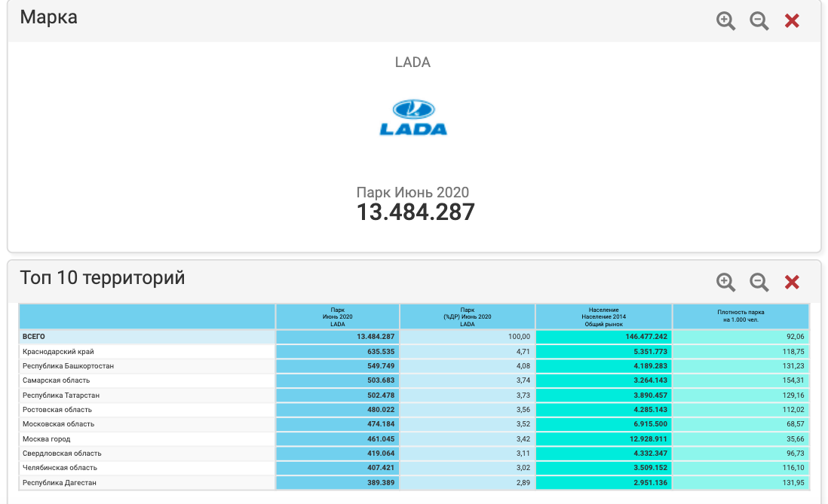Viewport: 828px width, 504px height.
Task: Zoom out the Марка panel
Action: (759, 21)
